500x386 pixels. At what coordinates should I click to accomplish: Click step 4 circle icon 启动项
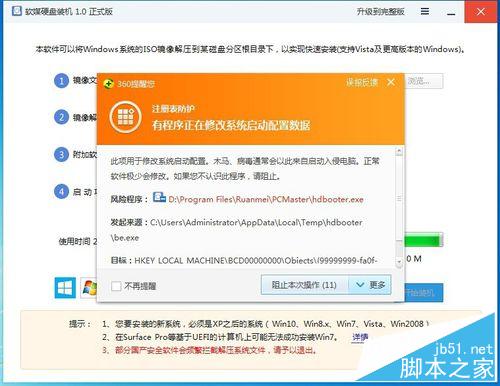[61, 192]
